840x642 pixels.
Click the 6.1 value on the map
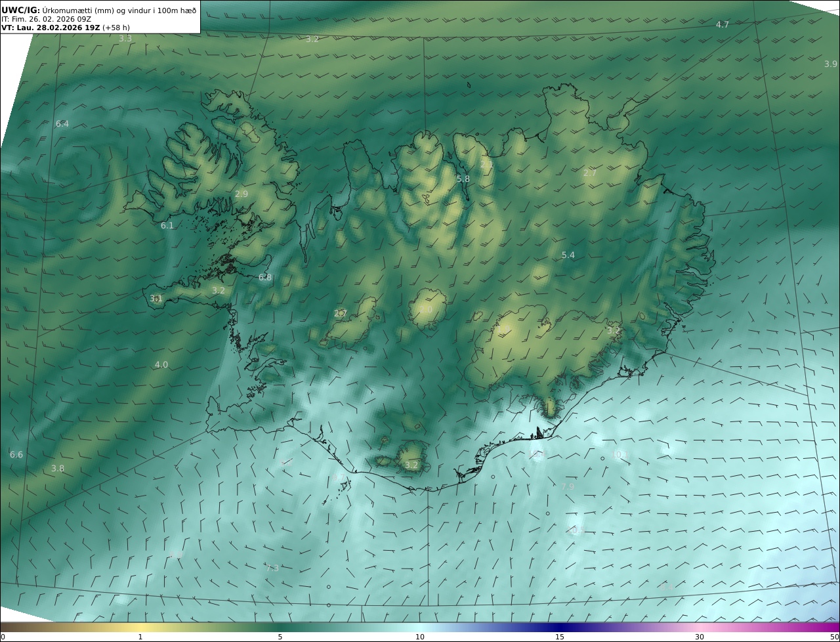tap(167, 225)
